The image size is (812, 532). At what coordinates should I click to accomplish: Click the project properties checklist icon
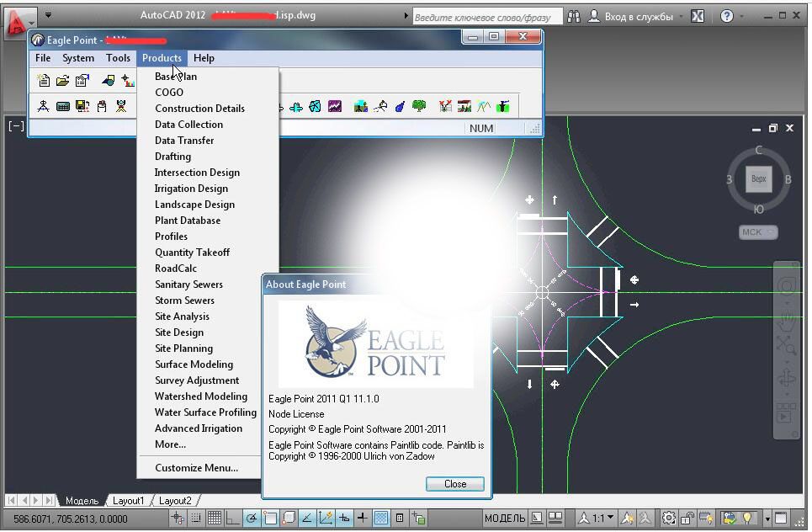pos(82,80)
